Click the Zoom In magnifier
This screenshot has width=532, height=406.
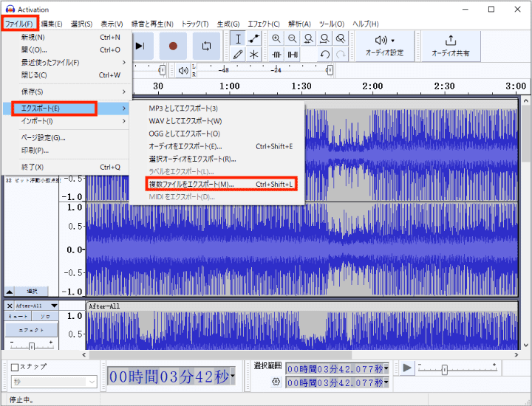276,38
